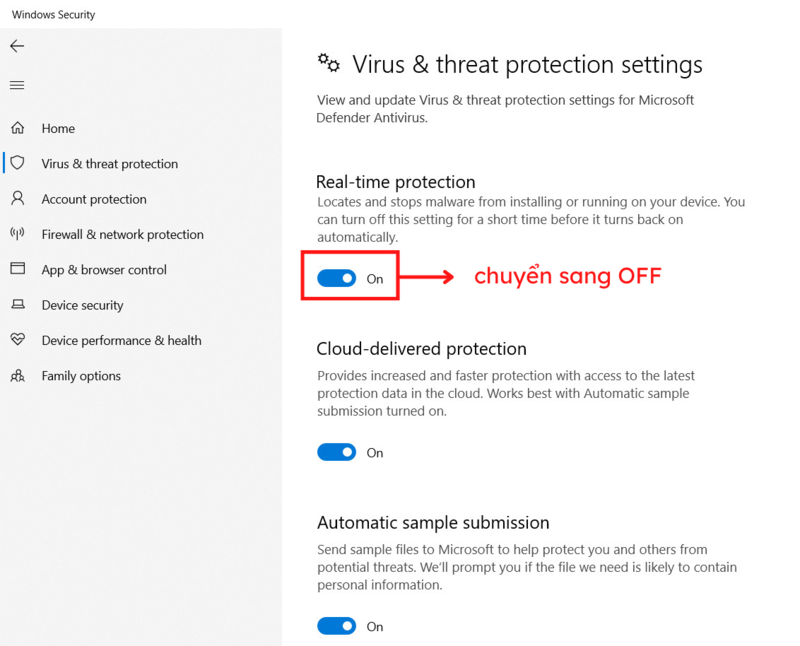The image size is (800, 646).
Task: Navigate to Family options
Action: [x=81, y=376]
